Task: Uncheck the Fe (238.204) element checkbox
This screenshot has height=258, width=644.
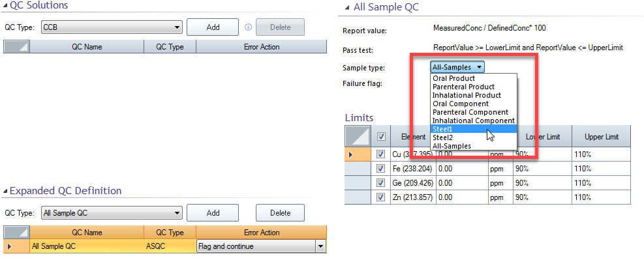Action: [x=381, y=169]
